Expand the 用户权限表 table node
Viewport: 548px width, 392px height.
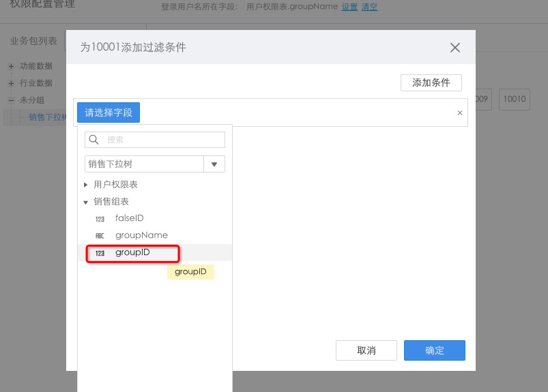tap(85, 185)
